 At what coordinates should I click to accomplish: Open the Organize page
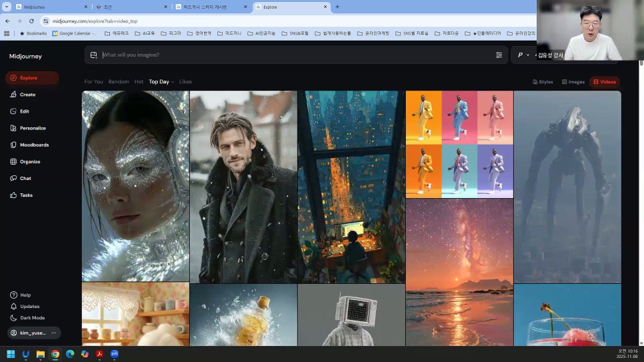click(x=29, y=161)
